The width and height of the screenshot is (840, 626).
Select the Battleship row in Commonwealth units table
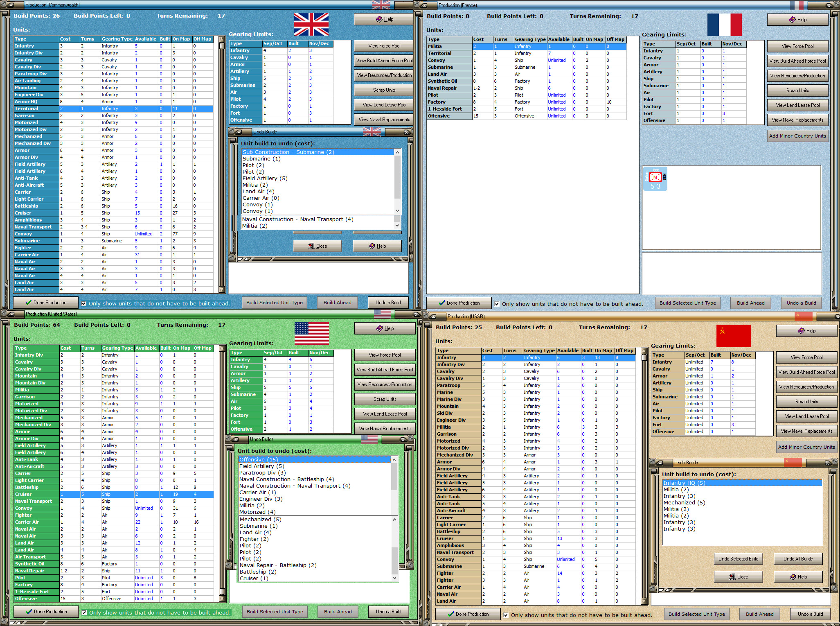114,206
